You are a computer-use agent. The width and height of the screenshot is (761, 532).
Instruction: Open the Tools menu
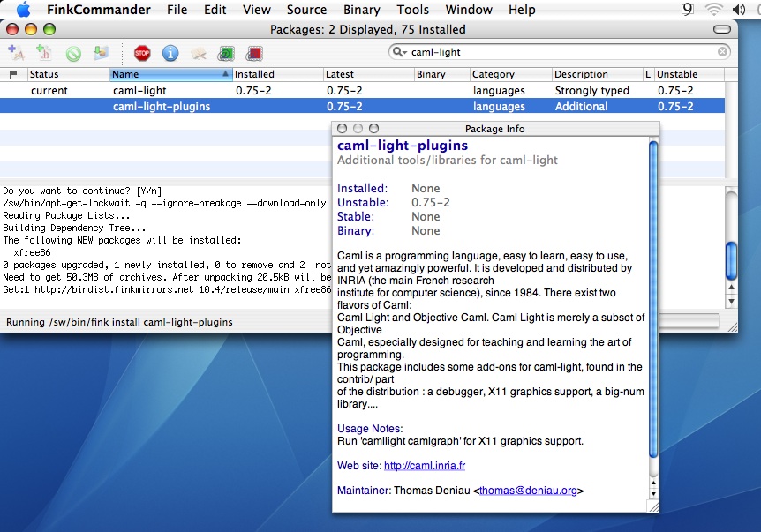(413, 9)
